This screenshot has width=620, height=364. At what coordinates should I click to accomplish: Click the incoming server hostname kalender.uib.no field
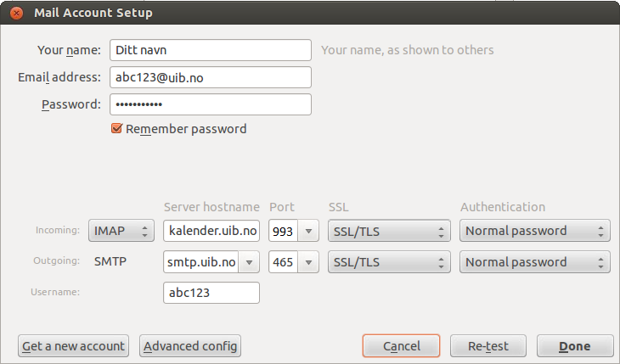pos(211,231)
